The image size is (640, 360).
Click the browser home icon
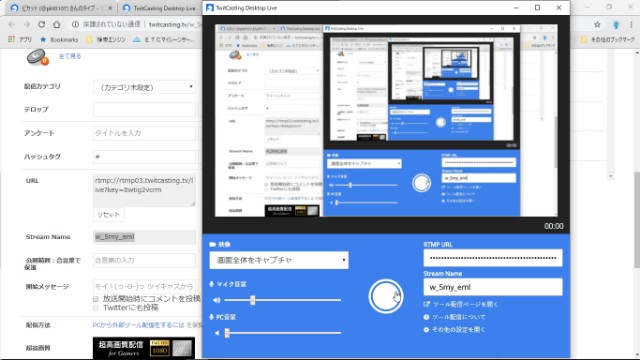coord(57,24)
